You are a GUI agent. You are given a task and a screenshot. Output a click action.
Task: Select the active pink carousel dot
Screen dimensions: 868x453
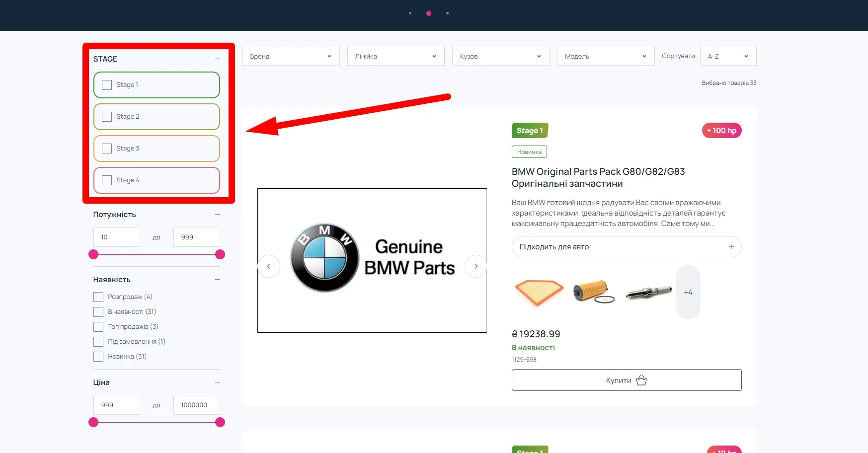click(429, 13)
